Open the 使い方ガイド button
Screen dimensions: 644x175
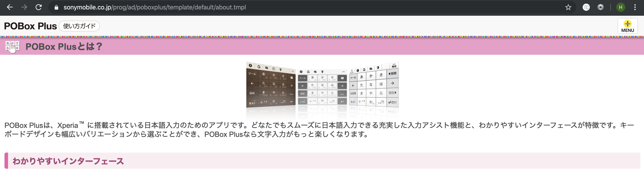(79, 26)
